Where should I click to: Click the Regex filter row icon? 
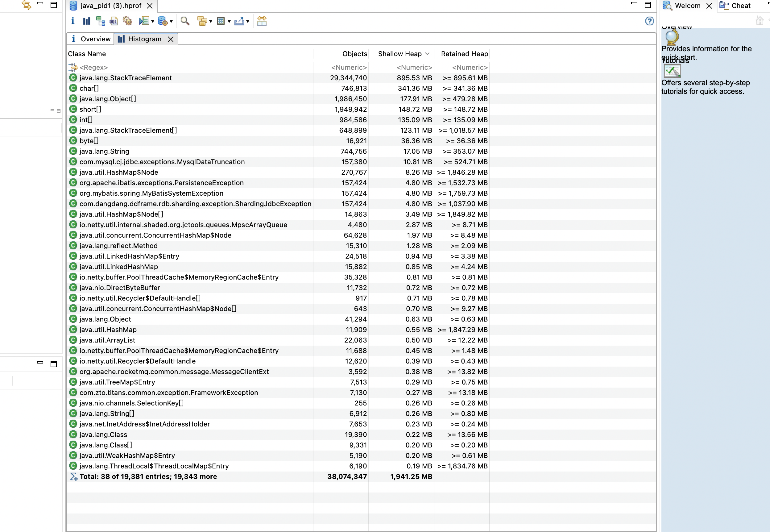tap(73, 67)
